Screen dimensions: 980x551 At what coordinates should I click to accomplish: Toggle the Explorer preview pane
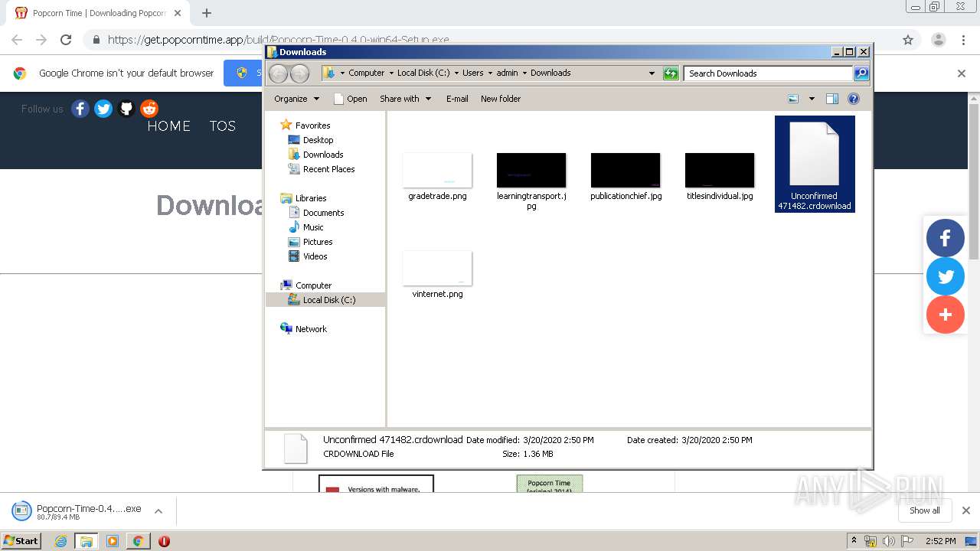coord(832,99)
